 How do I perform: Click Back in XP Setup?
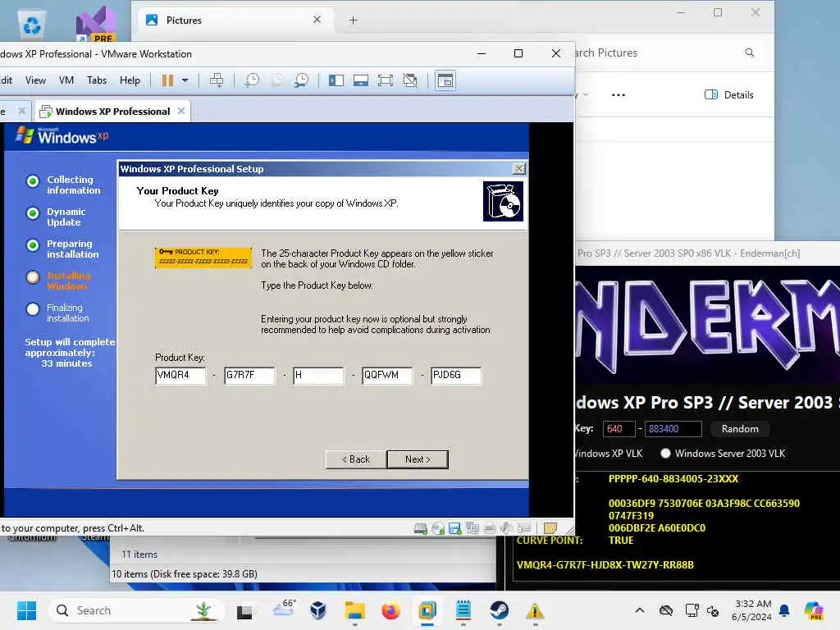pyautogui.click(x=356, y=459)
